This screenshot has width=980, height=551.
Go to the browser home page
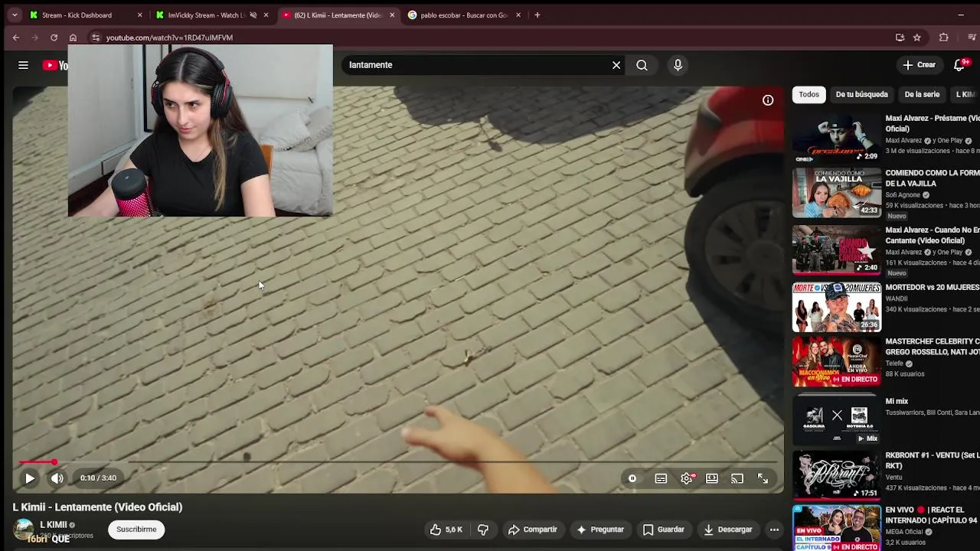pos(73,37)
